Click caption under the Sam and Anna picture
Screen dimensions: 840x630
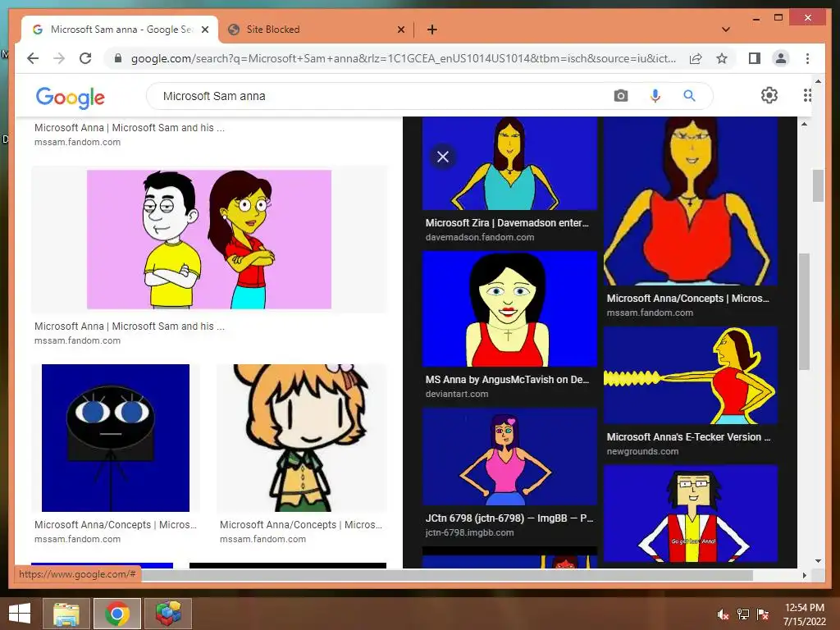[129, 326]
